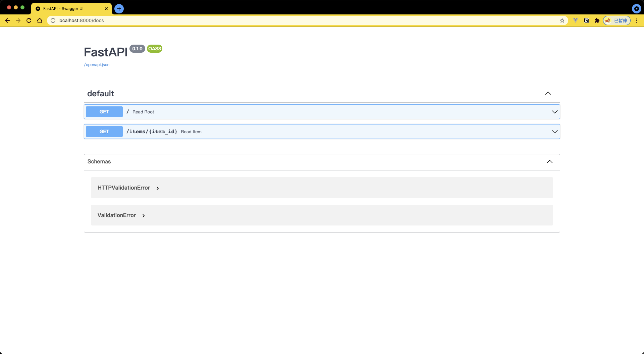
Task: Open the Chrome three-dot menu
Action: point(637,20)
